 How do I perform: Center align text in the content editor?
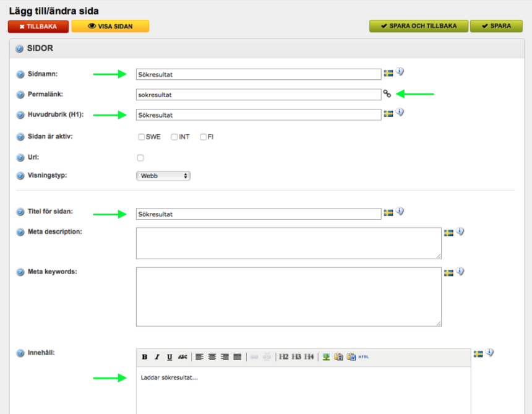[212, 357]
